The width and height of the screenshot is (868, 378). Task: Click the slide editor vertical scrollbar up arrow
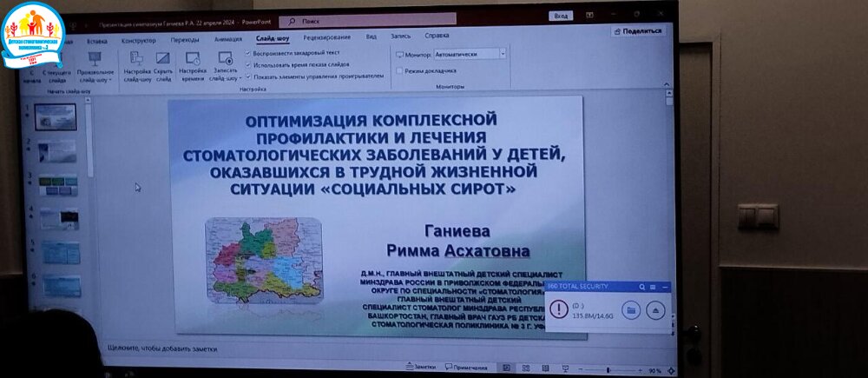669,93
